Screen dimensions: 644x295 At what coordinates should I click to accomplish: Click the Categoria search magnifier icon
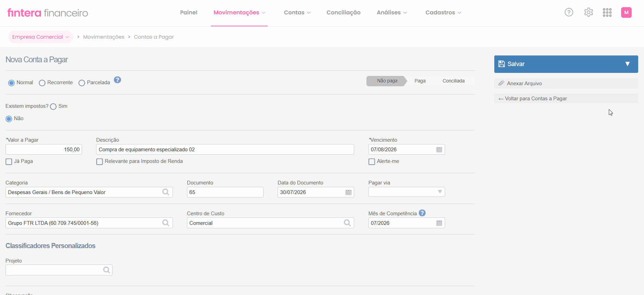coord(166,192)
